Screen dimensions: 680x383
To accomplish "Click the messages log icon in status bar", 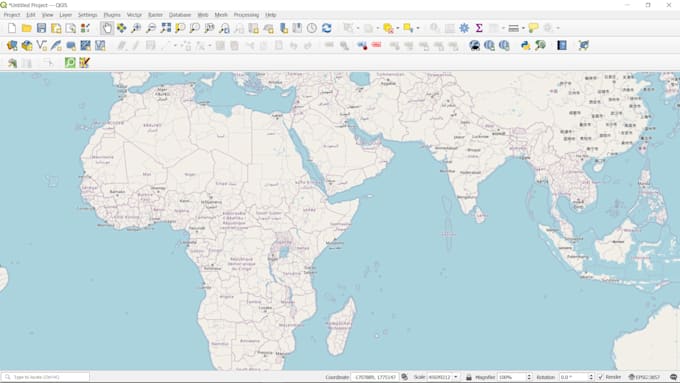I will (673, 377).
